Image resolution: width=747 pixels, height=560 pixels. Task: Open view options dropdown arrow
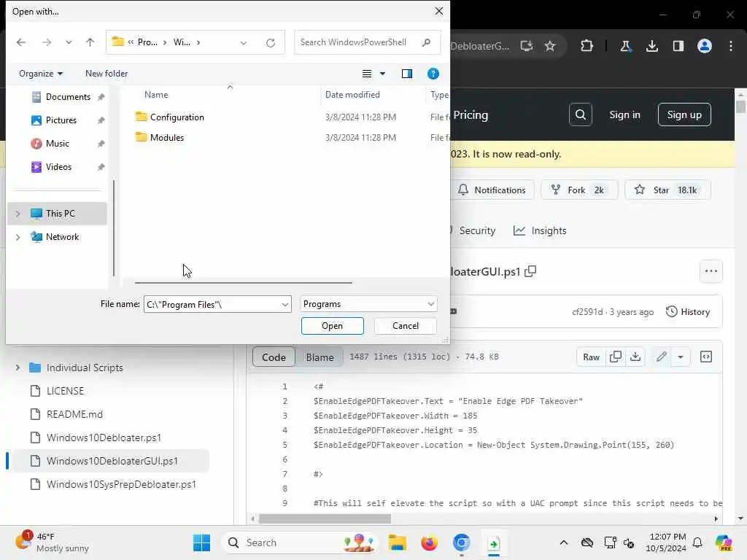point(382,74)
